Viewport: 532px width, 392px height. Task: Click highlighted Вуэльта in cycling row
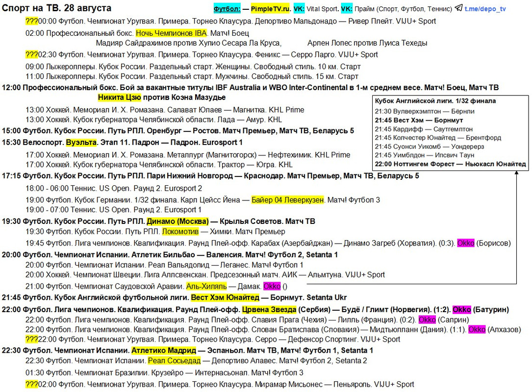pos(81,143)
